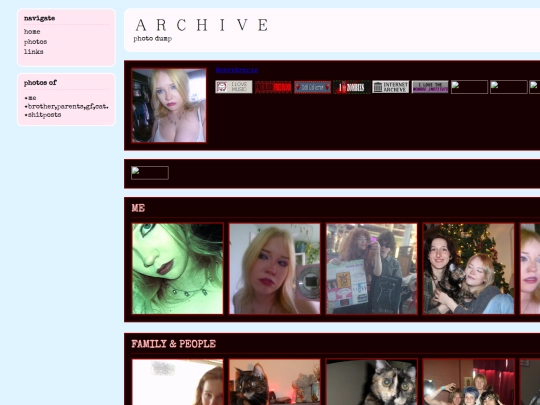This screenshot has height=405, width=540.
Task: Click the 'FAMILY & PEOPLE' heading
Action: 174,344
